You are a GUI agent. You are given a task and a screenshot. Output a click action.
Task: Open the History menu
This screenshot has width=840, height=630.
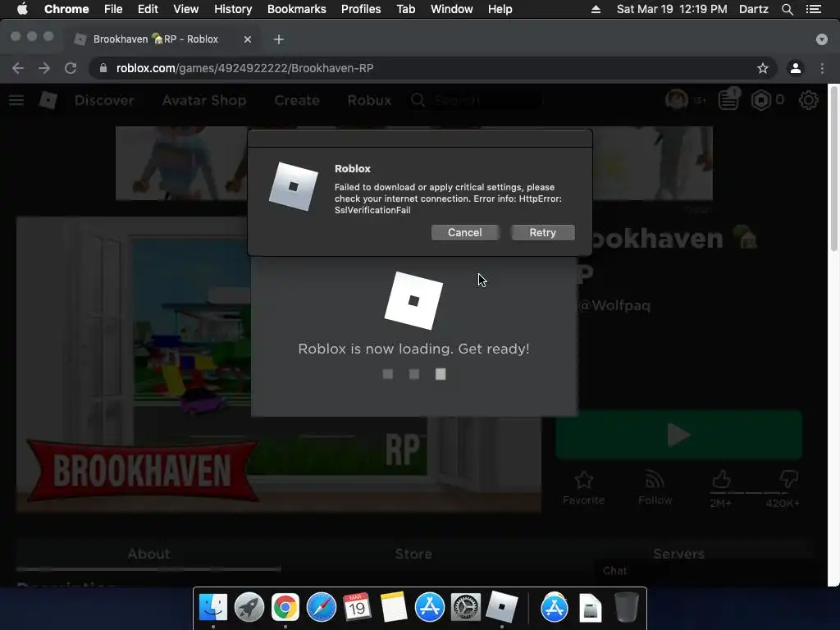[x=233, y=9]
